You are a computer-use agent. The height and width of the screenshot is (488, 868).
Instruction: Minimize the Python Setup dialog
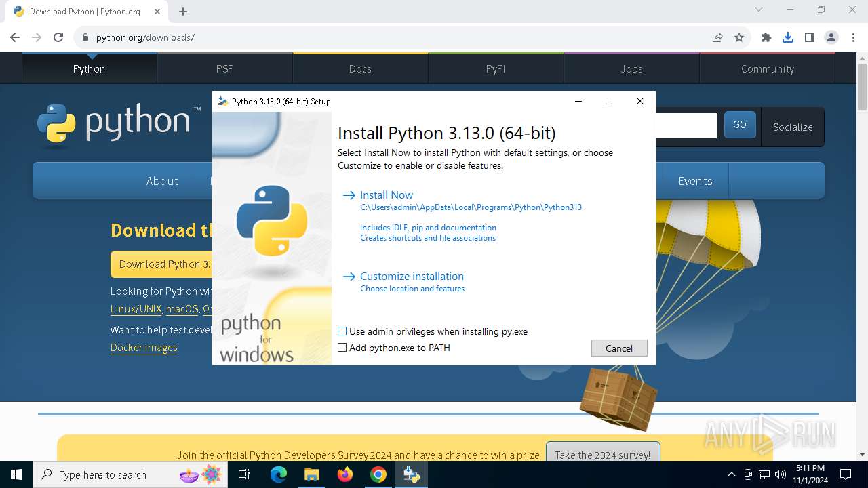[x=578, y=101]
